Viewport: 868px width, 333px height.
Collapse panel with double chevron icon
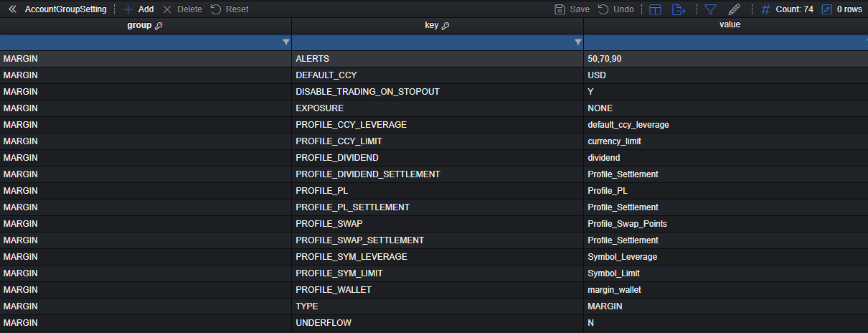(x=12, y=9)
